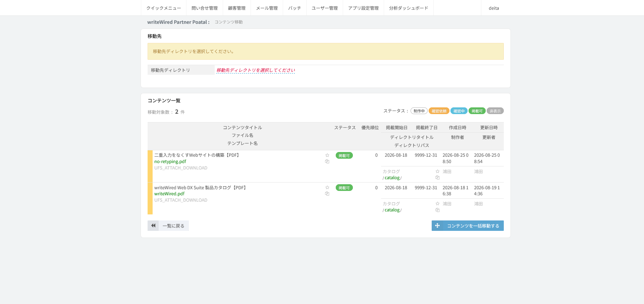Open the writeWired.pdf file link
Image resolution: width=644 pixels, height=304 pixels.
point(169,194)
